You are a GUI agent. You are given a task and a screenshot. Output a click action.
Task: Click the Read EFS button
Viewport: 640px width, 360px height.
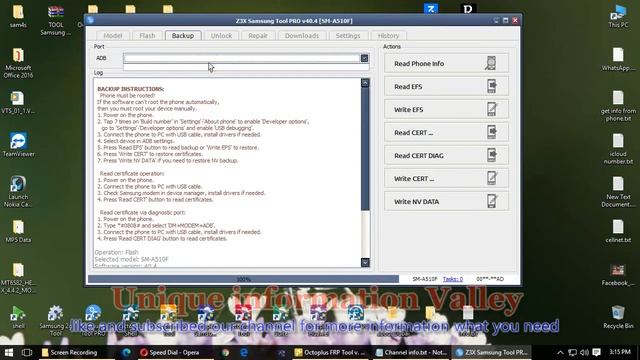[446, 87]
